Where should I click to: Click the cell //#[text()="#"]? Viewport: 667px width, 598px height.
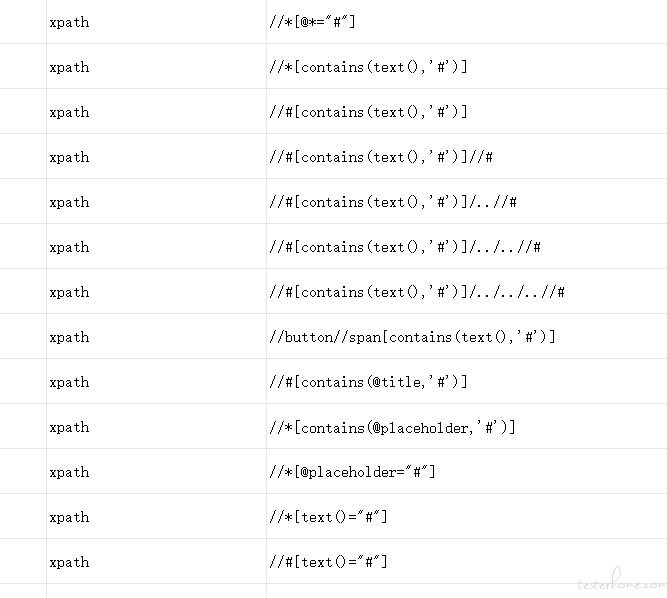click(467, 561)
